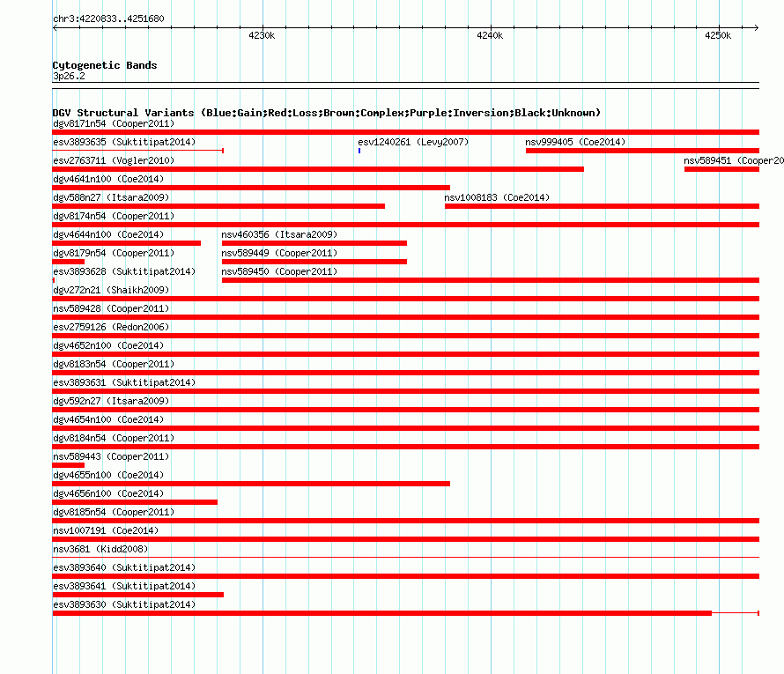The height and width of the screenshot is (674, 784).
Task: Select esv3893641 (Suktitipat2014) label
Action: pos(124,586)
